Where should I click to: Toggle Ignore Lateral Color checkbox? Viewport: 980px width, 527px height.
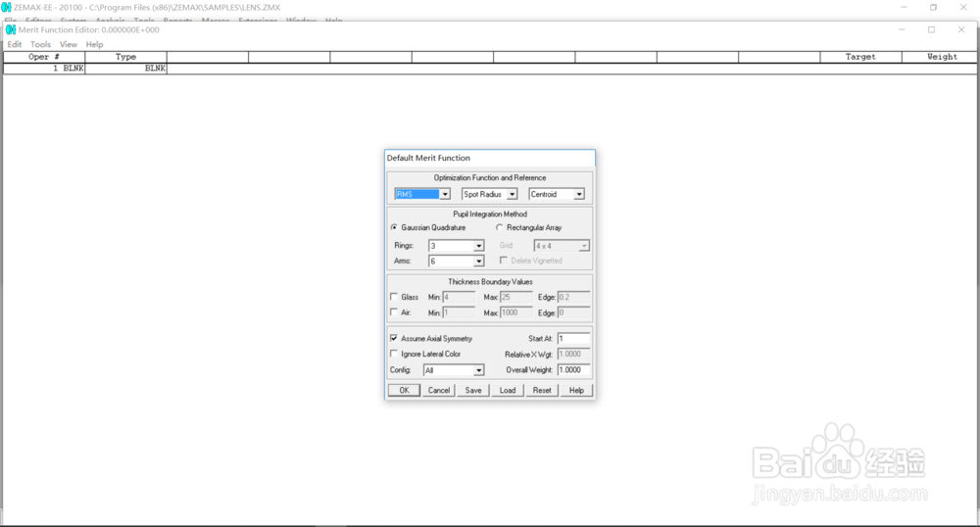coord(394,354)
